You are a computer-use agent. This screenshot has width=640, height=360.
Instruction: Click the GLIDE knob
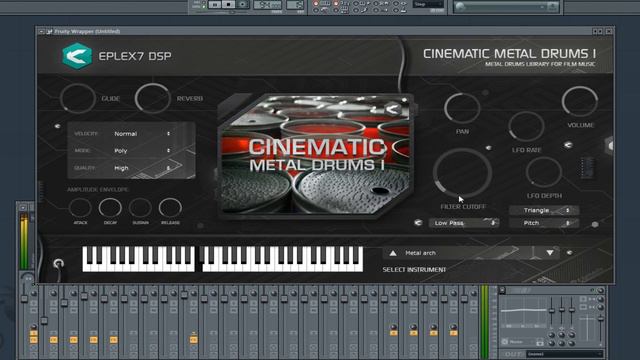point(78,98)
